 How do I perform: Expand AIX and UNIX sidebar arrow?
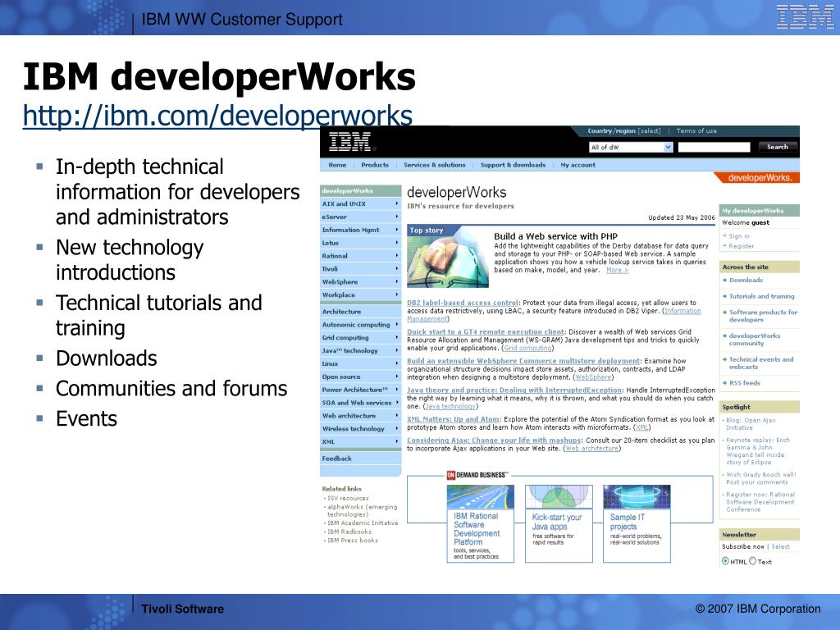point(396,203)
